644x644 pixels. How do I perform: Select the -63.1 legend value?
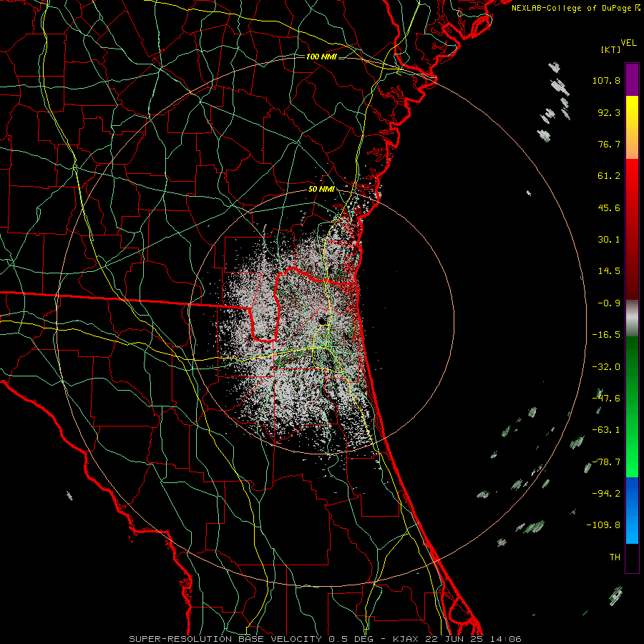point(606,430)
